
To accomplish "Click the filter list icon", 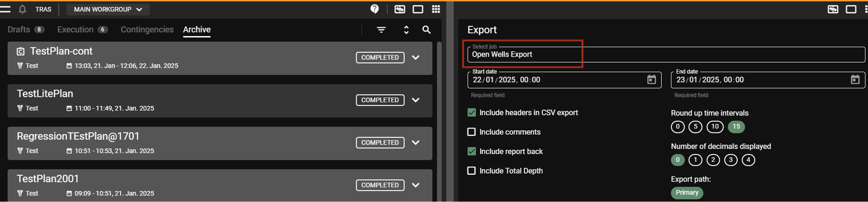I will coord(381,30).
